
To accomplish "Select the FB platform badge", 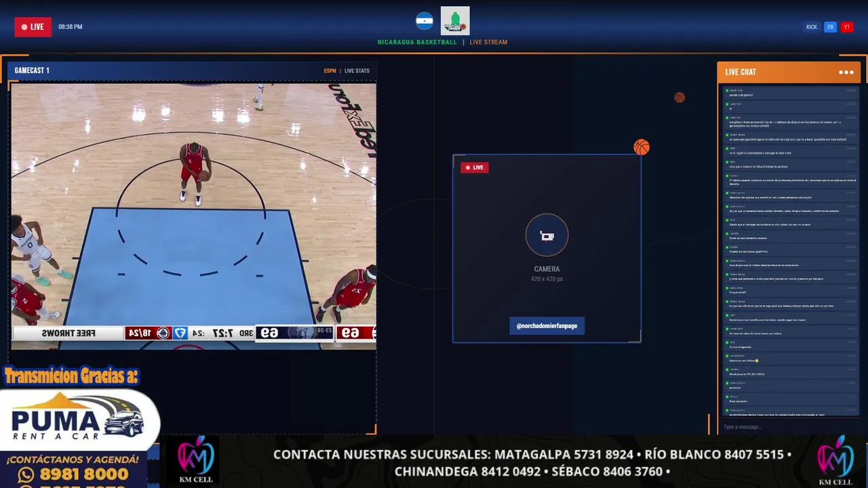I will [x=830, y=27].
